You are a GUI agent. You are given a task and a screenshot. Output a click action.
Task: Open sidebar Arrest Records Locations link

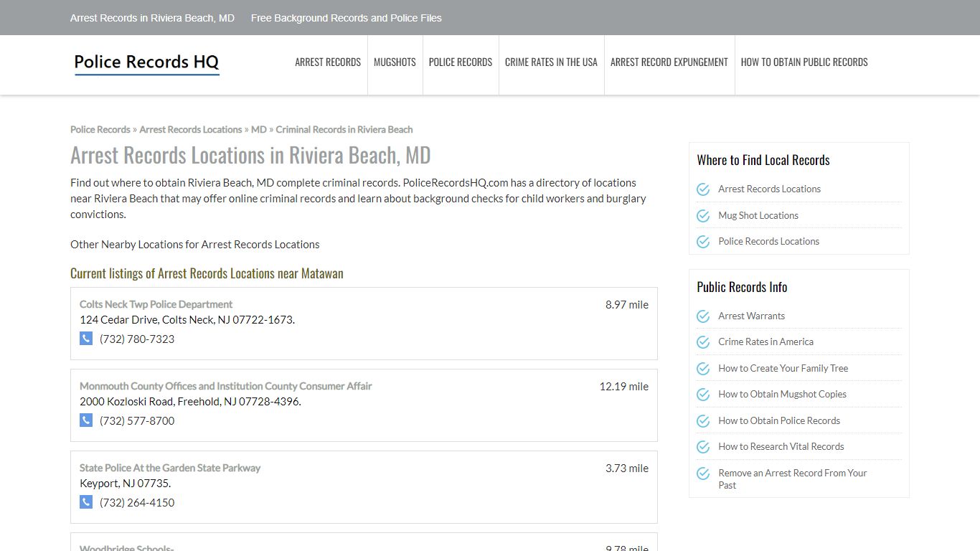click(769, 189)
